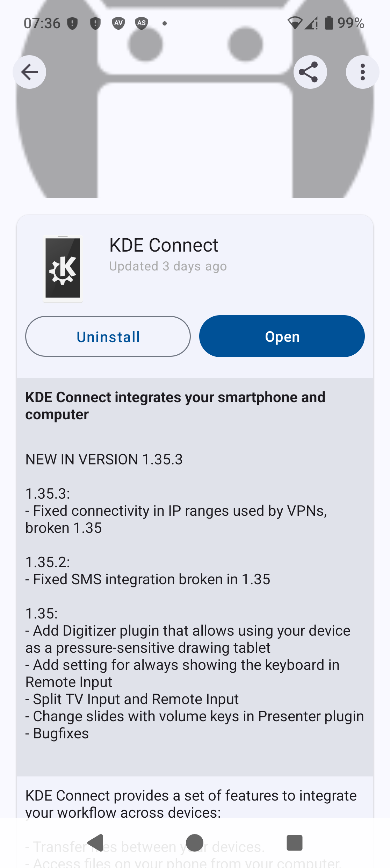Tap the cellular signal indicator
The height and width of the screenshot is (868, 390).
[311, 23]
